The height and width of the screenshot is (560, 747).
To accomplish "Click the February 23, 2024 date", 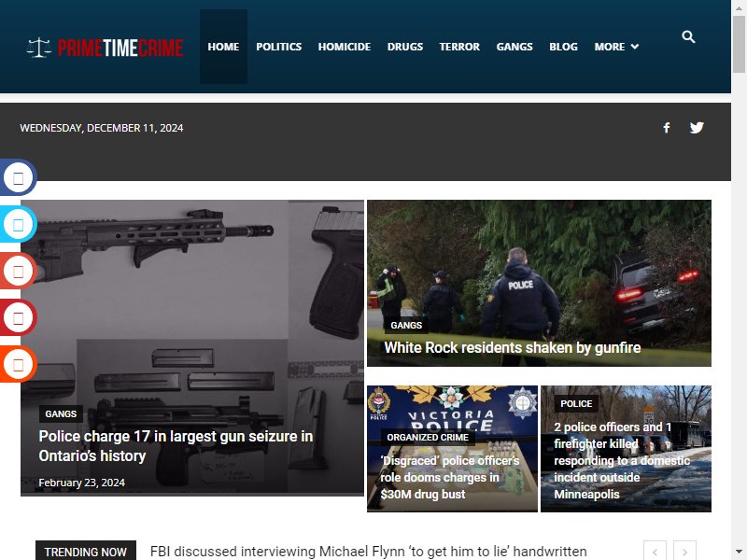I will point(81,483).
